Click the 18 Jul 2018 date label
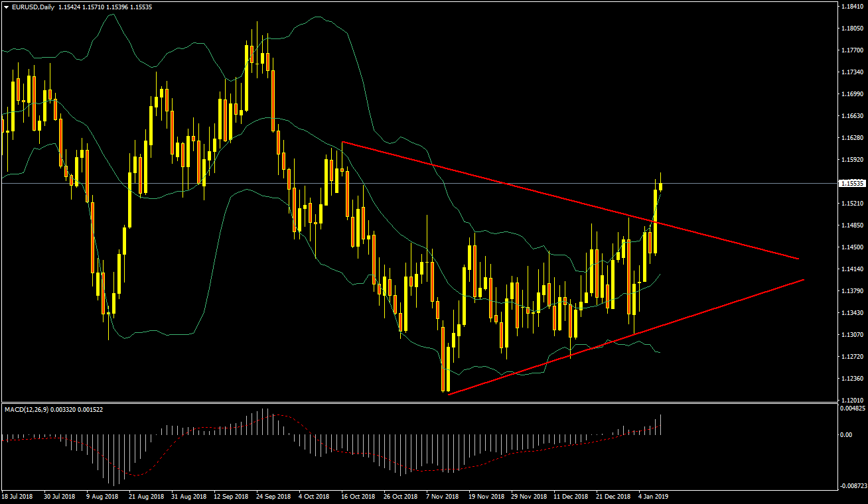 point(17,496)
